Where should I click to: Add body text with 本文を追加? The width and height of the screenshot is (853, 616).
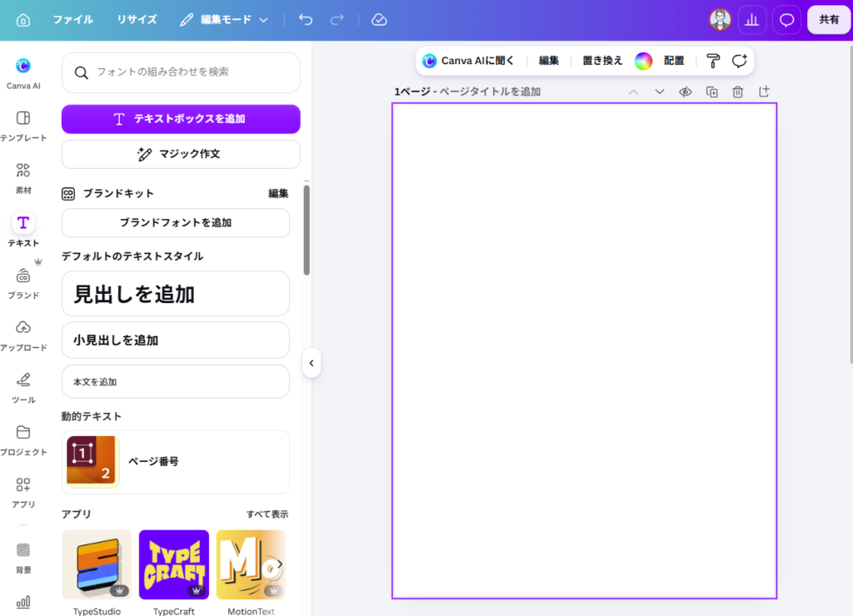click(175, 381)
